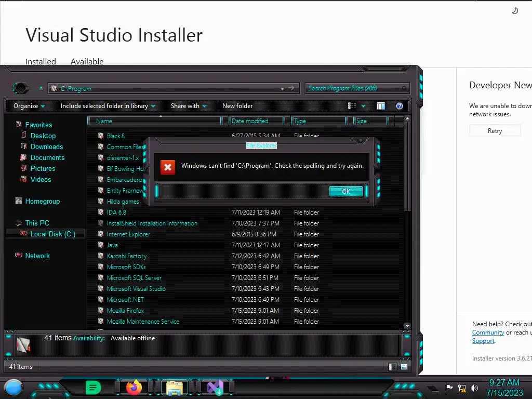Sort by the Name column header
This screenshot has width=532, height=399.
pos(154,121)
